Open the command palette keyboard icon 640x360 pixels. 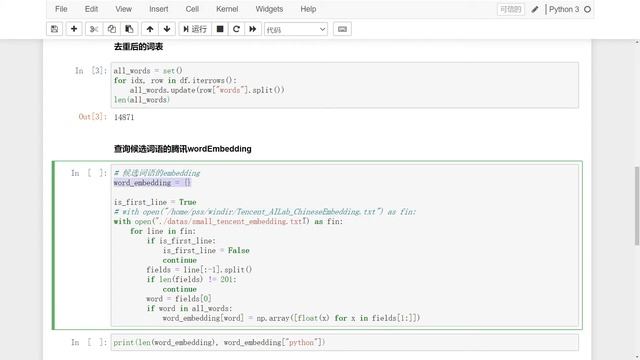pyautogui.click(x=342, y=29)
